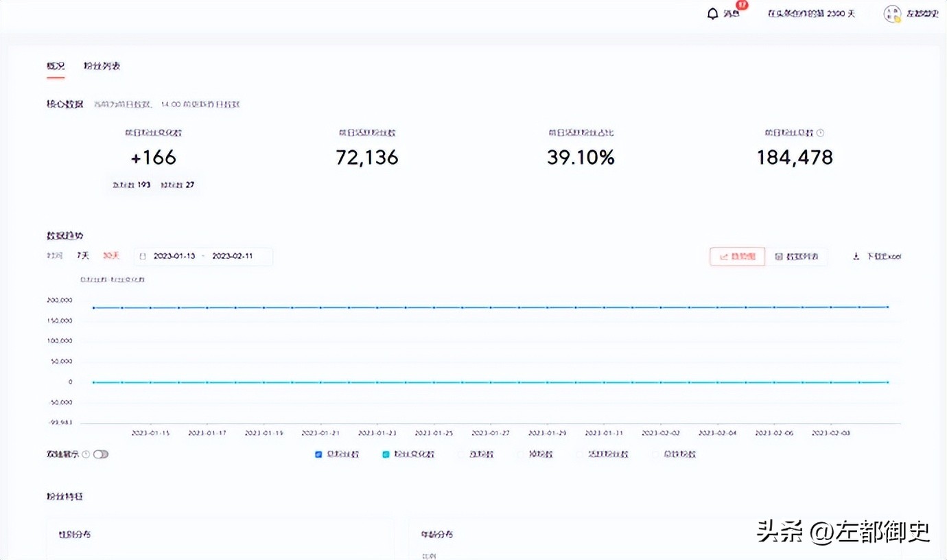
Task: Open the profile avatar in the header
Action: tap(892, 14)
